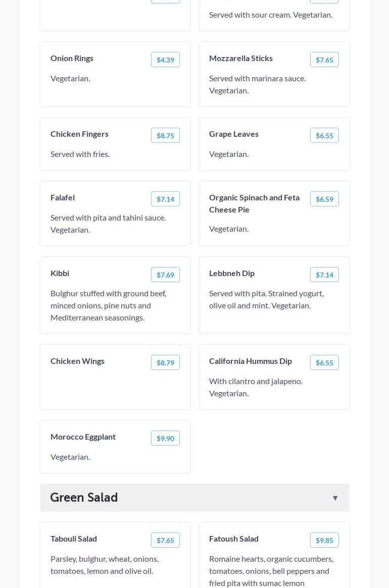Choose the Fatoush Salad $9.85 price
The height and width of the screenshot is (588, 389).
[324, 540]
